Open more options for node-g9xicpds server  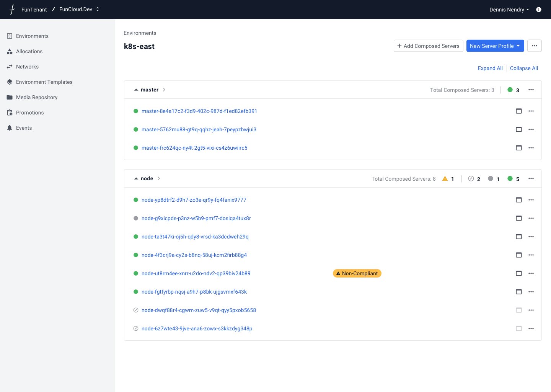(531, 218)
